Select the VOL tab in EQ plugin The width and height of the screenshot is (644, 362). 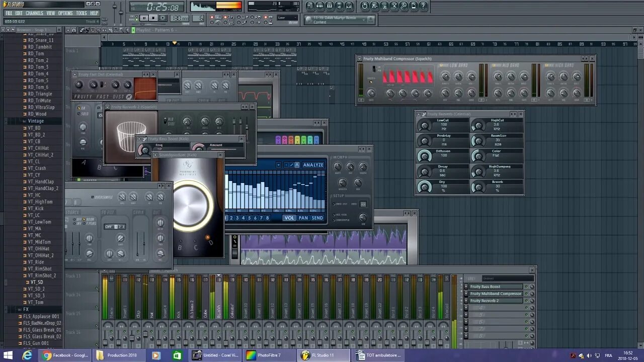point(289,218)
